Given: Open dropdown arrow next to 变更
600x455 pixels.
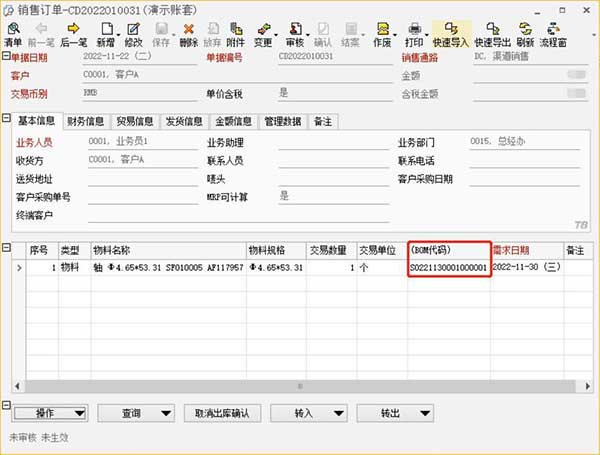Looking at the screenshot, I should tap(276, 35).
